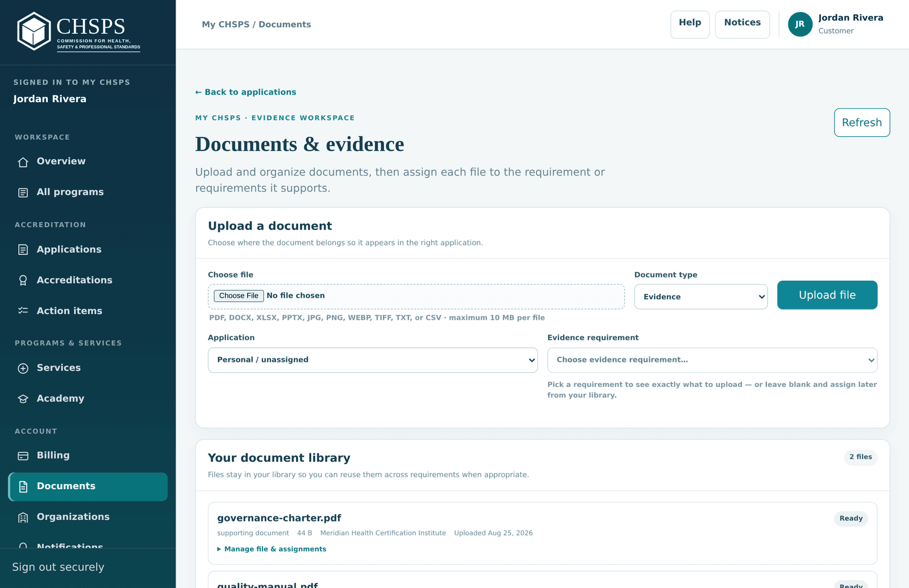This screenshot has width=909, height=588.
Task: Click the Organizations building icon
Action: click(x=23, y=518)
